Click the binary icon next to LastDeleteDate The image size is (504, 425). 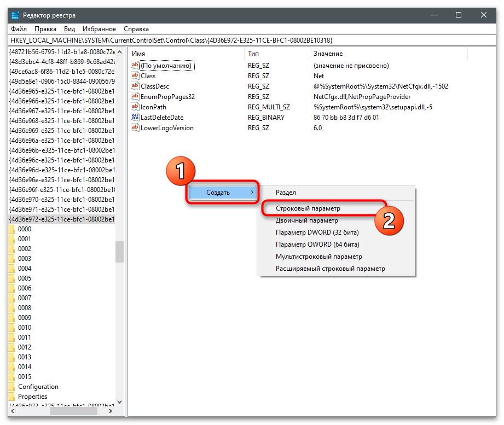[135, 117]
